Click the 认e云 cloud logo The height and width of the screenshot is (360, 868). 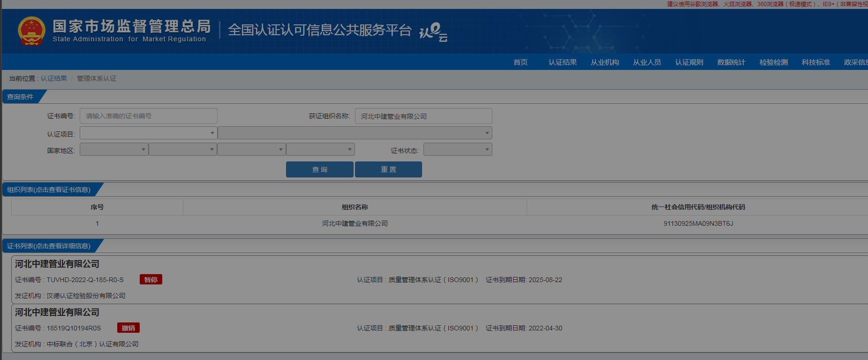pyautogui.click(x=433, y=32)
